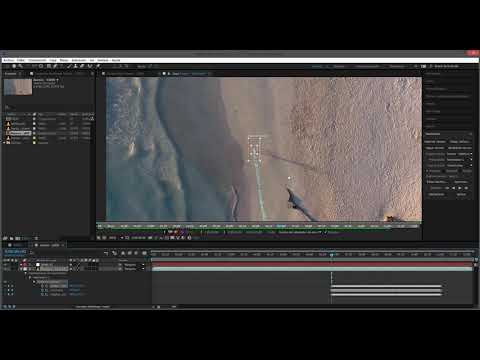This screenshot has width=480, height=360.
Task: Open first layer's Ninguno parent dropdown
Action: click(133, 265)
